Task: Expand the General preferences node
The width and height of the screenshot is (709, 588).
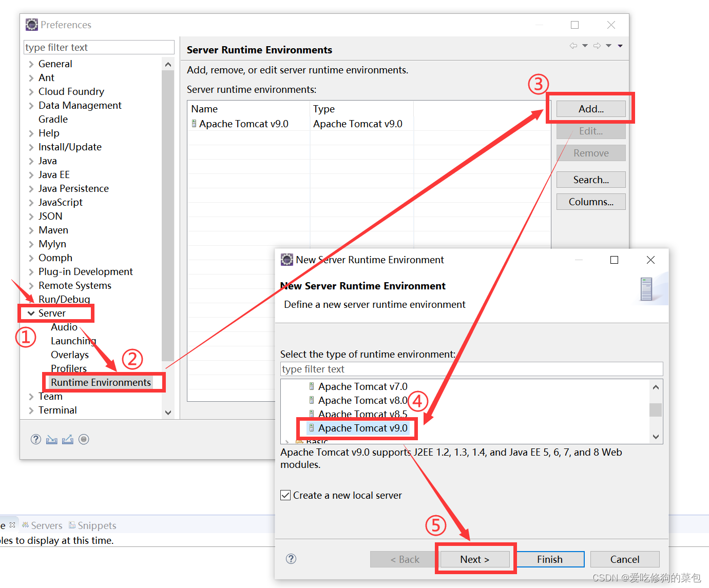Action: point(31,64)
